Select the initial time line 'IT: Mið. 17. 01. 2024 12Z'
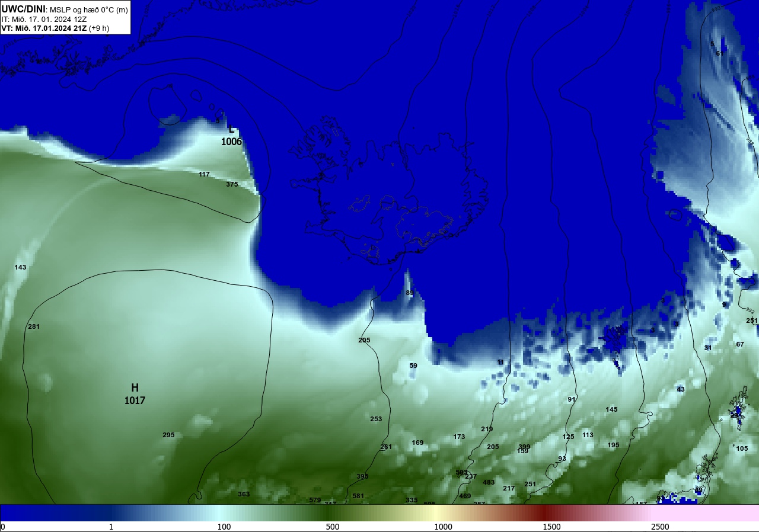 [x=44, y=19]
